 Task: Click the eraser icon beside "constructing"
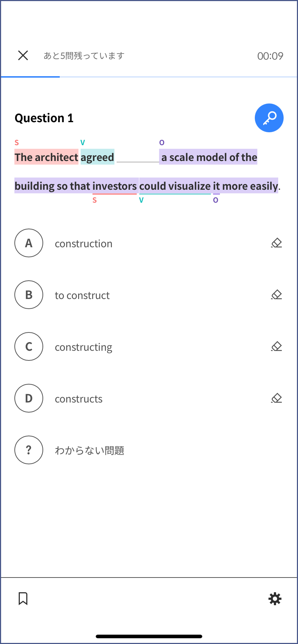coord(276,347)
